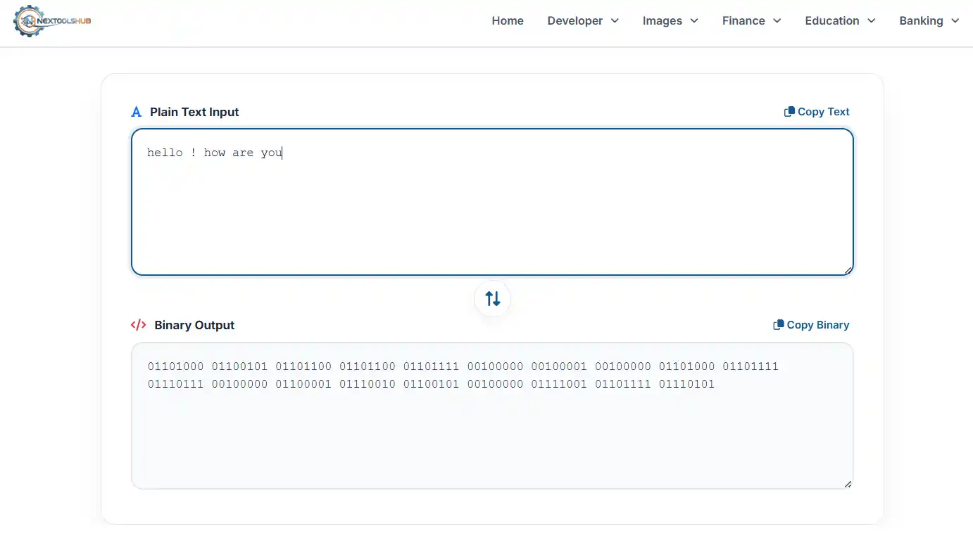
Task: Open the Education dropdown
Action: (x=839, y=21)
